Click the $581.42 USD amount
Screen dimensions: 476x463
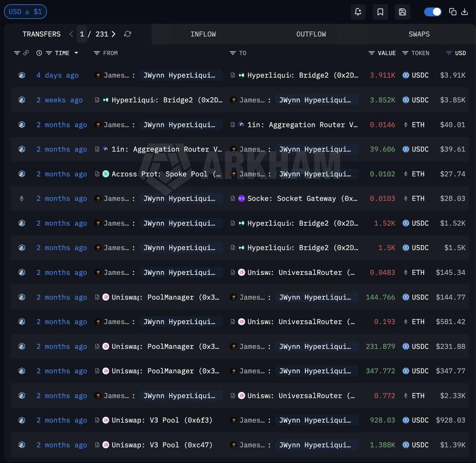[451, 322]
